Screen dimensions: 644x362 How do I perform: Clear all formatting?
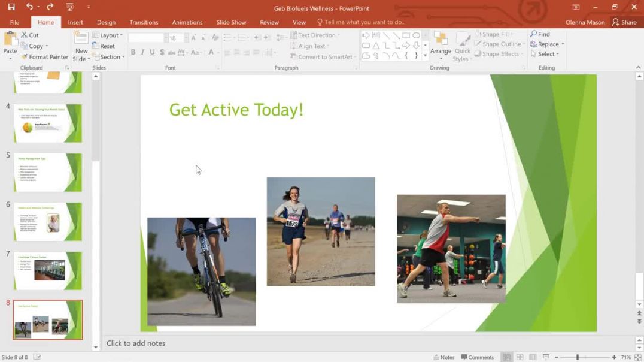coord(215,38)
